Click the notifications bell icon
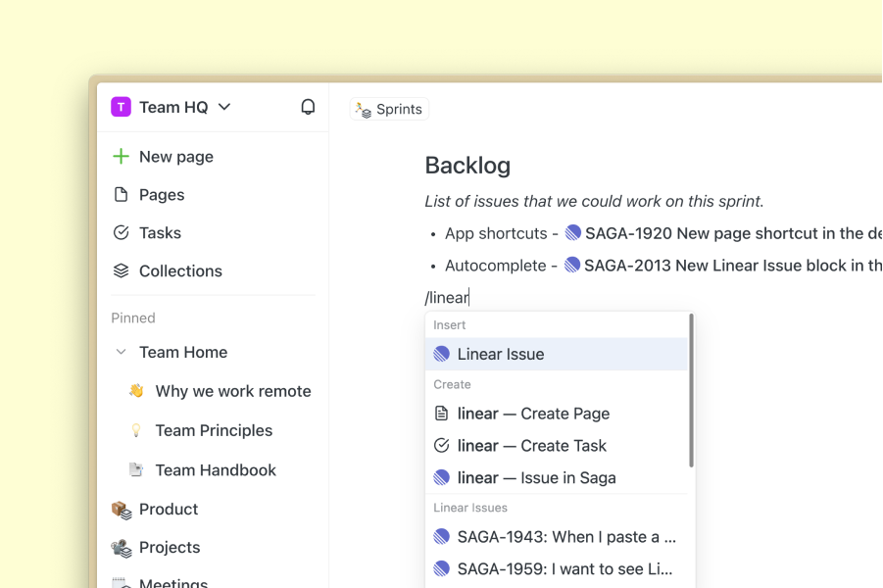Viewport: 883px width, 588px height. pyautogui.click(x=308, y=107)
